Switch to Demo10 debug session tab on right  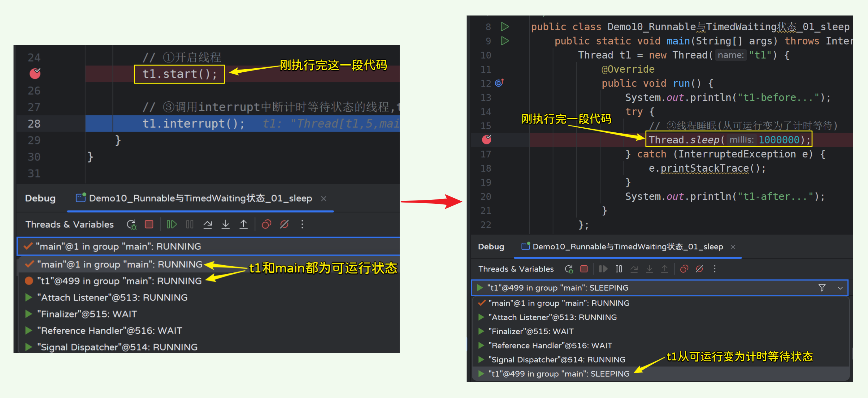[x=627, y=247]
